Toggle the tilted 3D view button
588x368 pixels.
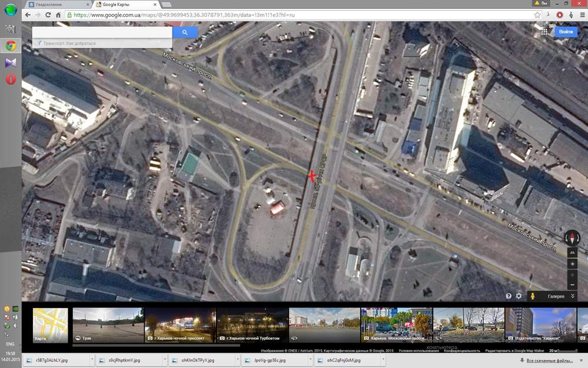572,253
